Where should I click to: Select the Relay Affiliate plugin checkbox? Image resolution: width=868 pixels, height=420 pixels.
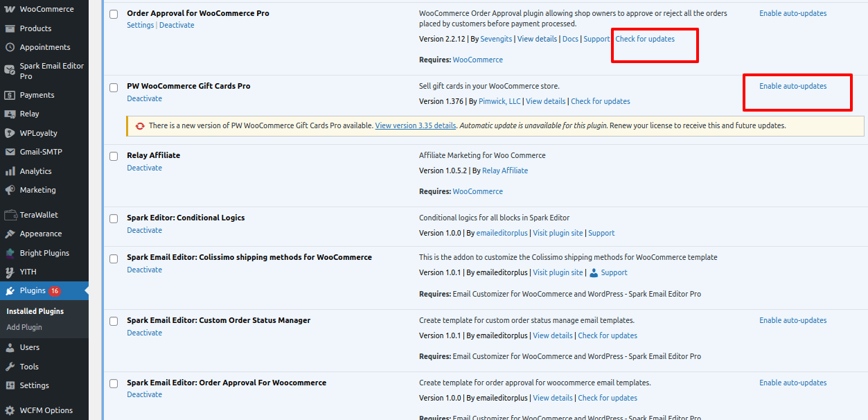pyautogui.click(x=114, y=157)
